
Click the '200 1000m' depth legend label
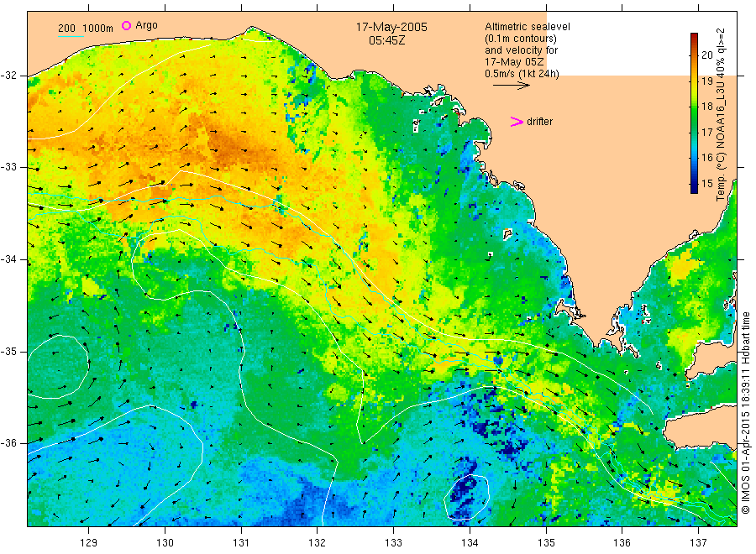[86, 29]
